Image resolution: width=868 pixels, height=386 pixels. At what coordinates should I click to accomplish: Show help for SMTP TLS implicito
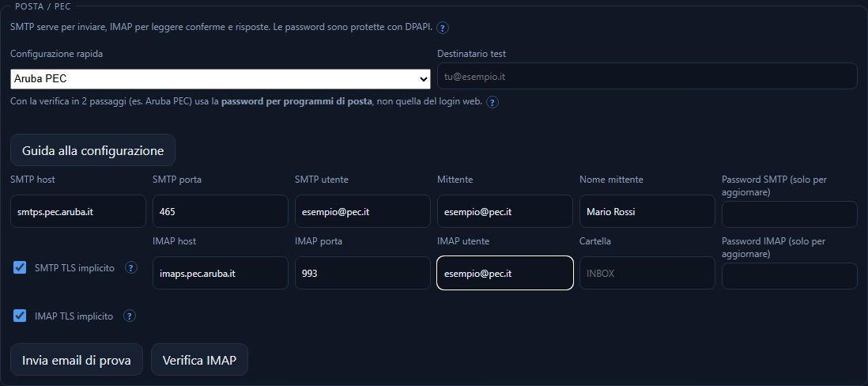(130, 268)
